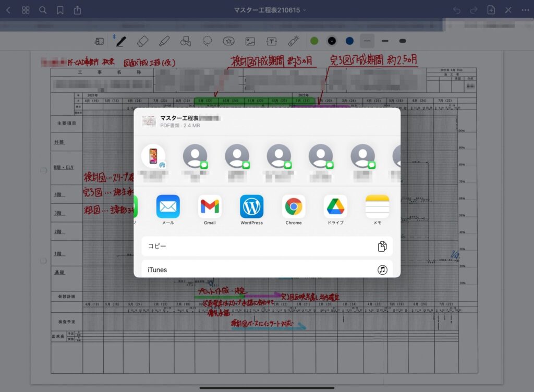This screenshot has width=534, height=392.
Task: Select the thinnest stroke width
Action: (367, 41)
